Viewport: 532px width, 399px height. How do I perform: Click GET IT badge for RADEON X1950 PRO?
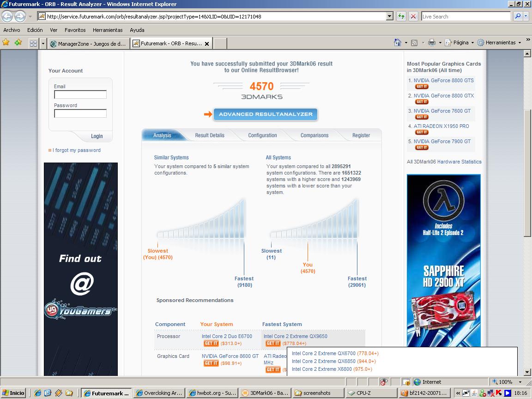pyautogui.click(x=422, y=133)
